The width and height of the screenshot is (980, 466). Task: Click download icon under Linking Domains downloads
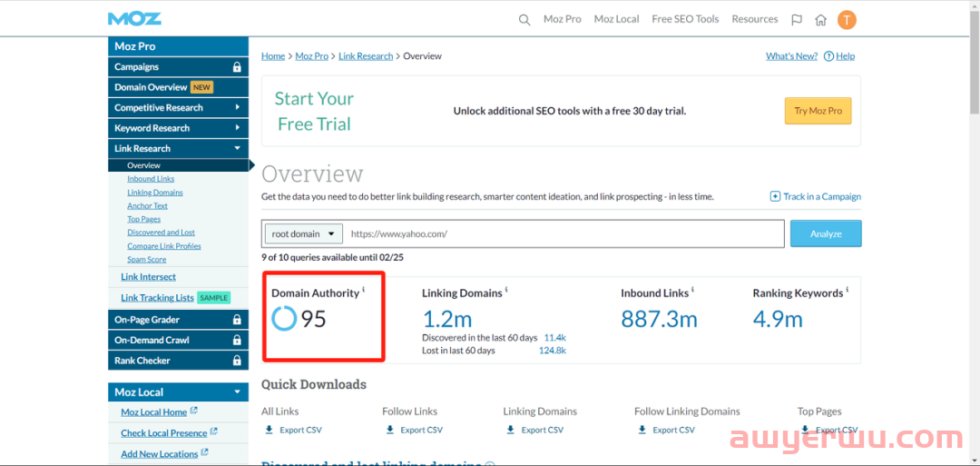511,430
